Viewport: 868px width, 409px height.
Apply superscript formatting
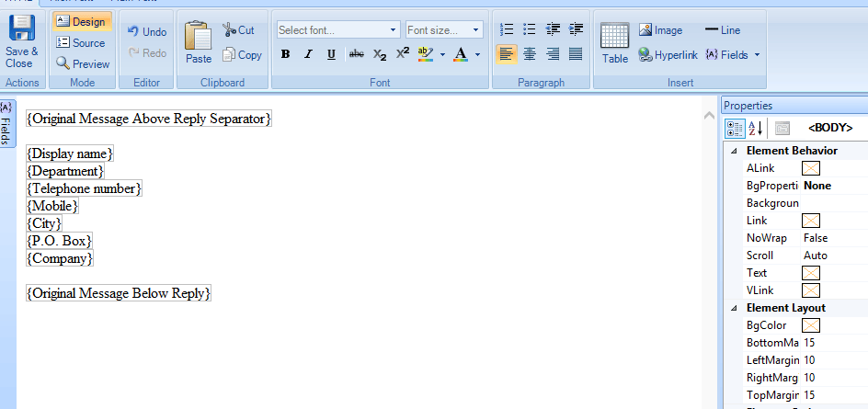[x=403, y=53]
